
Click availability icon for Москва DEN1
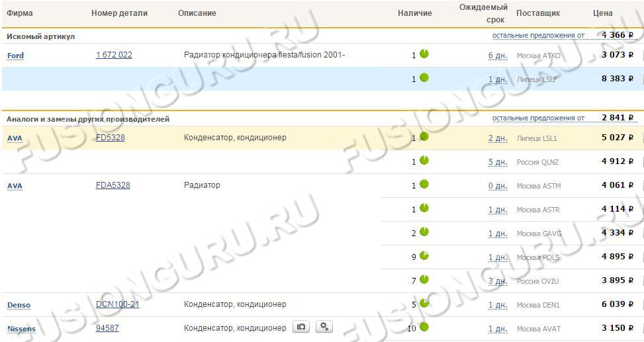point(424,304)
